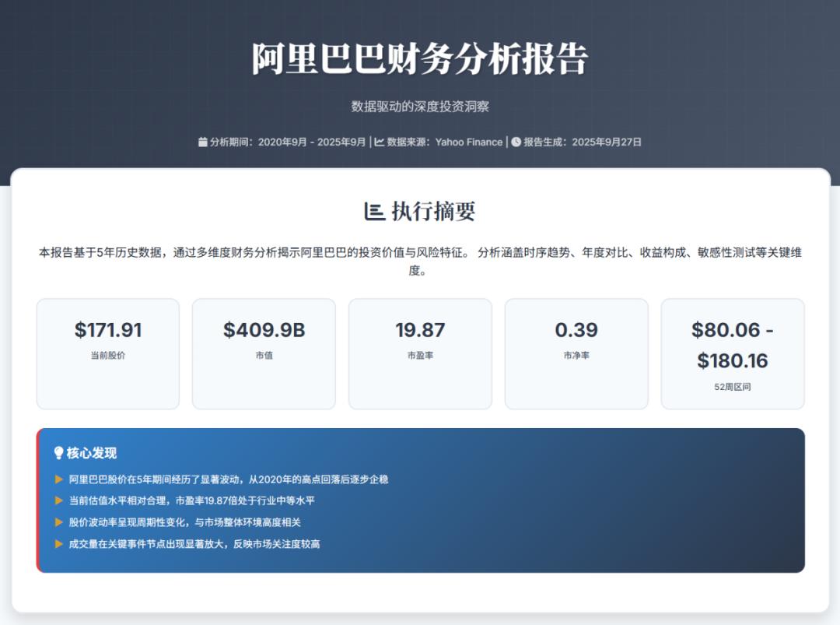Select the 52周区间 price range card
The height and width of the screenshot is (625, 840).
(733, 353)
